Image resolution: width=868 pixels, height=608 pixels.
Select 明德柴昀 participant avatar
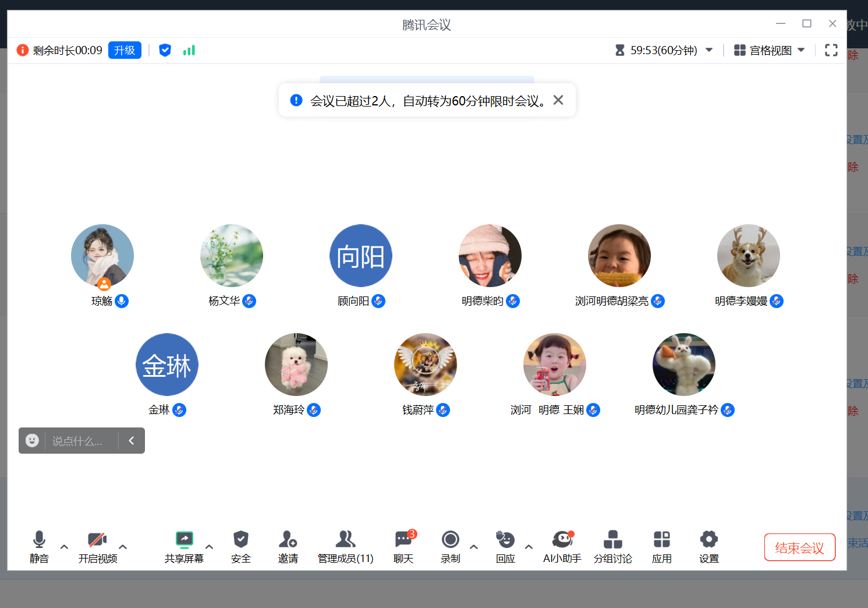tap(490, 256)
